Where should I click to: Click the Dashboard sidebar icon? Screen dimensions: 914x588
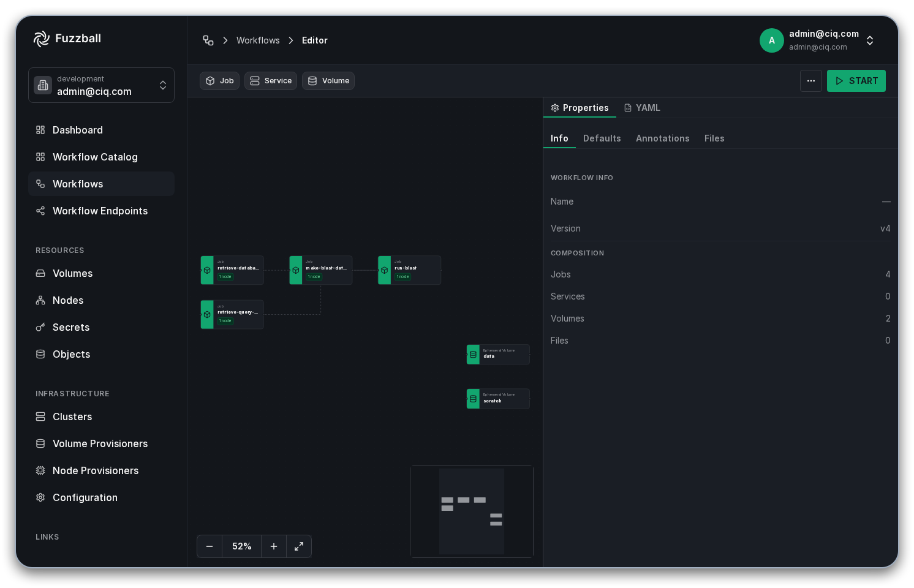tap(40, 130)
